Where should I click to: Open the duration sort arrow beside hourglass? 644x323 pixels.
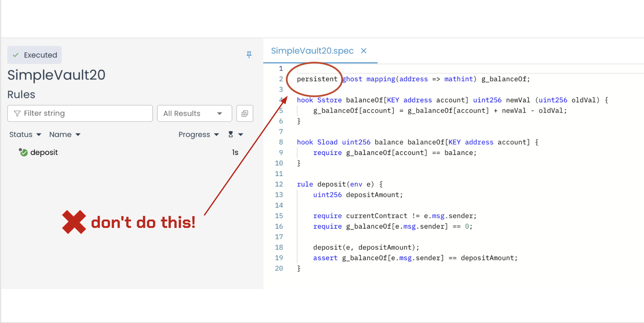pos(240,135)
